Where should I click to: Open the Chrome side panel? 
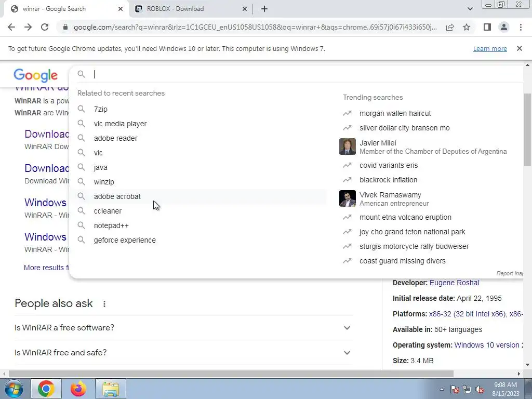click(x=487, y=27)
